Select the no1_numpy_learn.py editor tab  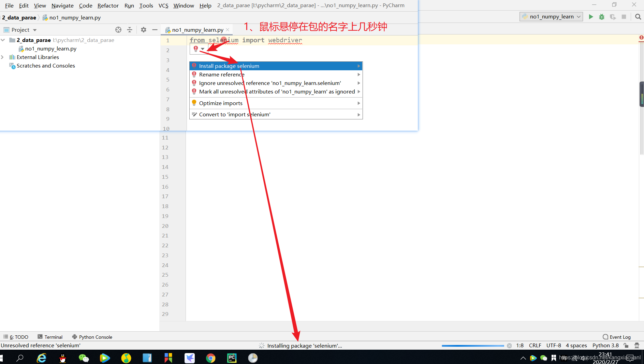coord(197,30)
